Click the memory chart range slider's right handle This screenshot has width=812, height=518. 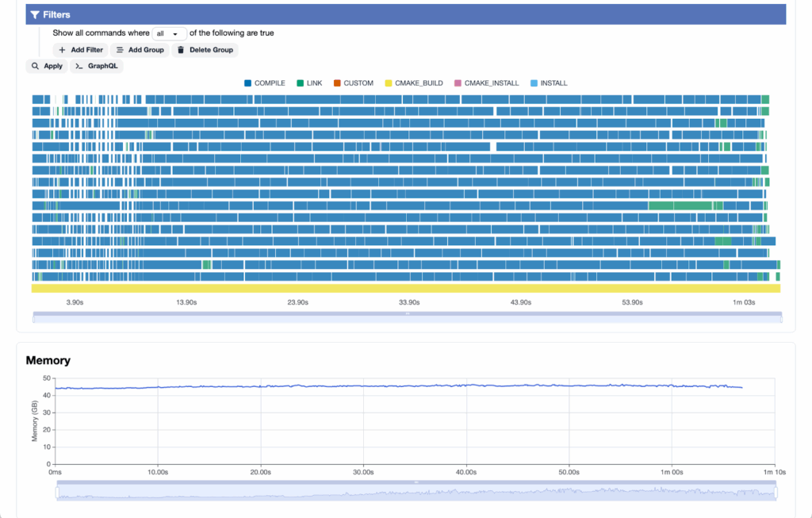coord(776,493)
